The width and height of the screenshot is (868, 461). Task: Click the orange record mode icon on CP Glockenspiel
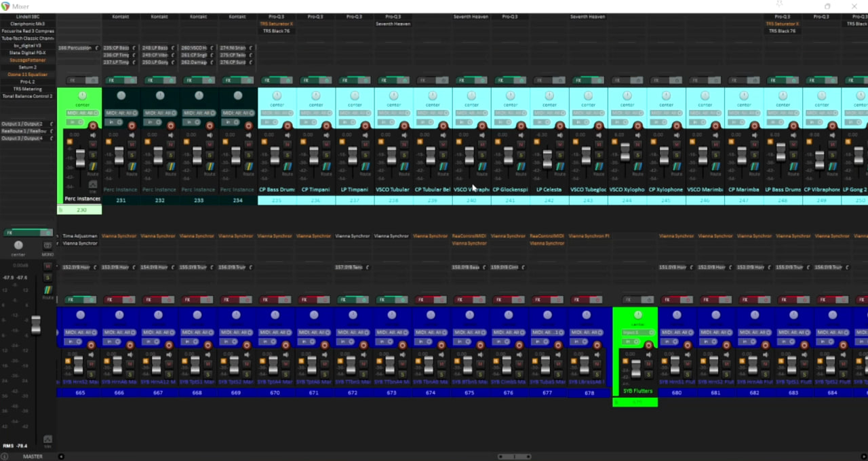pos(498,142)
